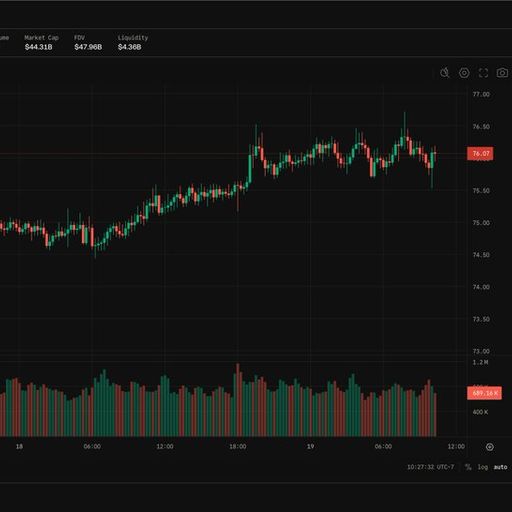Enter fullscreen chart mode
The image size is (512, 512).
coord(483,73)
